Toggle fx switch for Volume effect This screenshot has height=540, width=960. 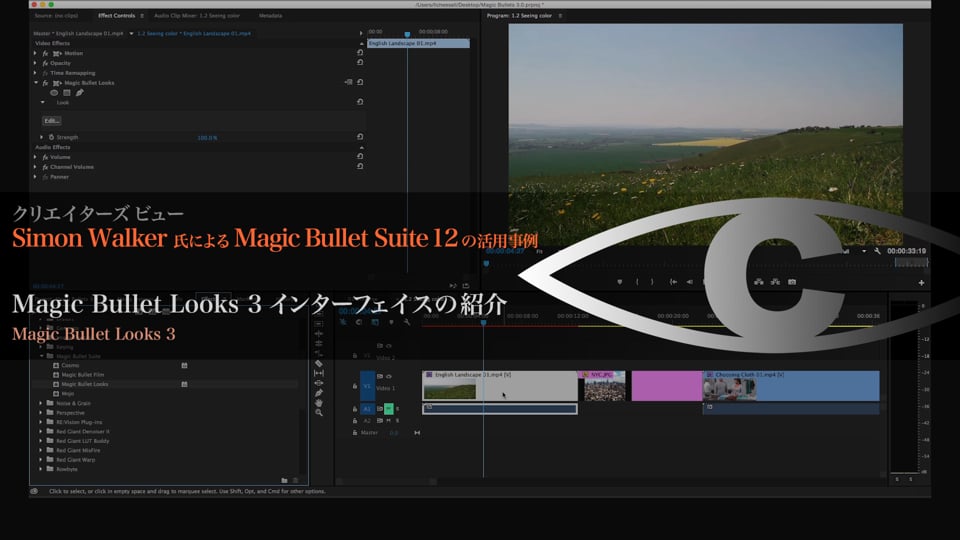pos(45,157)
